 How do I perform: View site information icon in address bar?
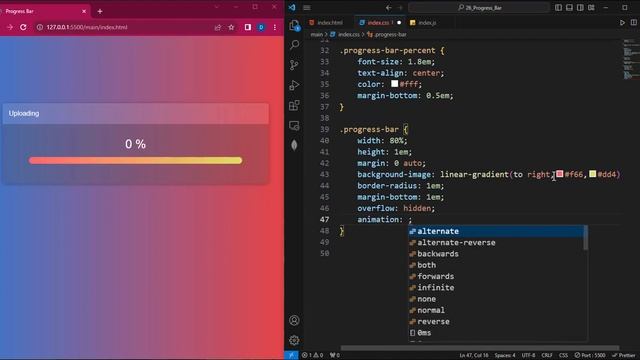pos(40,27)
